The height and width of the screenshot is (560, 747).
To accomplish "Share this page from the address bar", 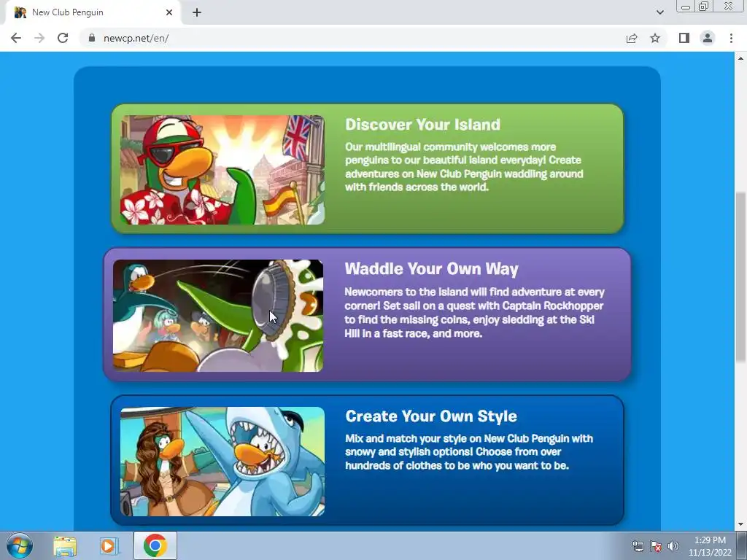I will tap(632, 38).
